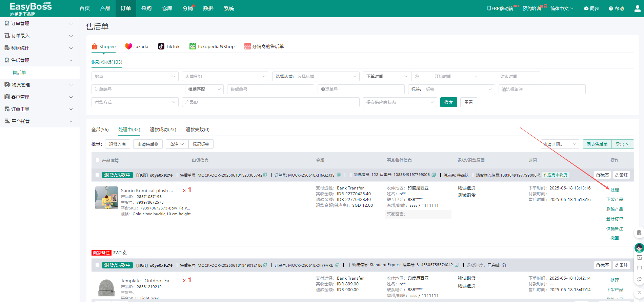Open 产品 top navigation menu
The width and height of the screenshot is (644, 302).
pyautogui.click(x=105, y=8)
